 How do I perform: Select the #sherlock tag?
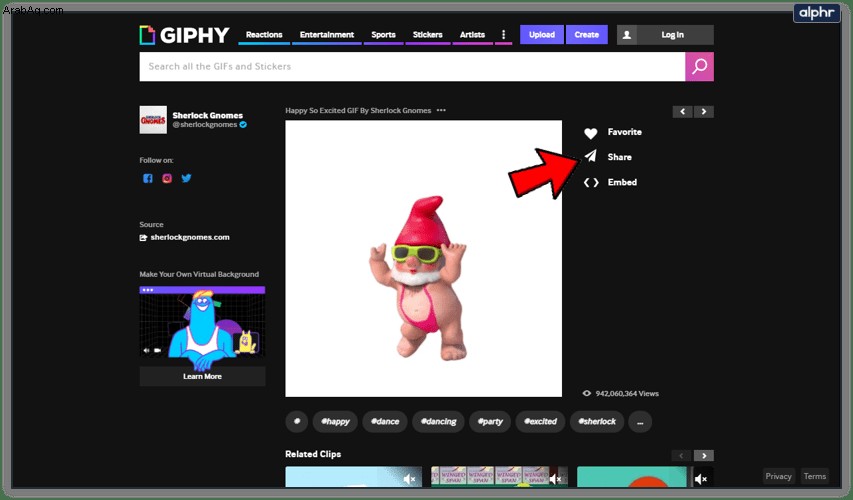pos(597,422)
